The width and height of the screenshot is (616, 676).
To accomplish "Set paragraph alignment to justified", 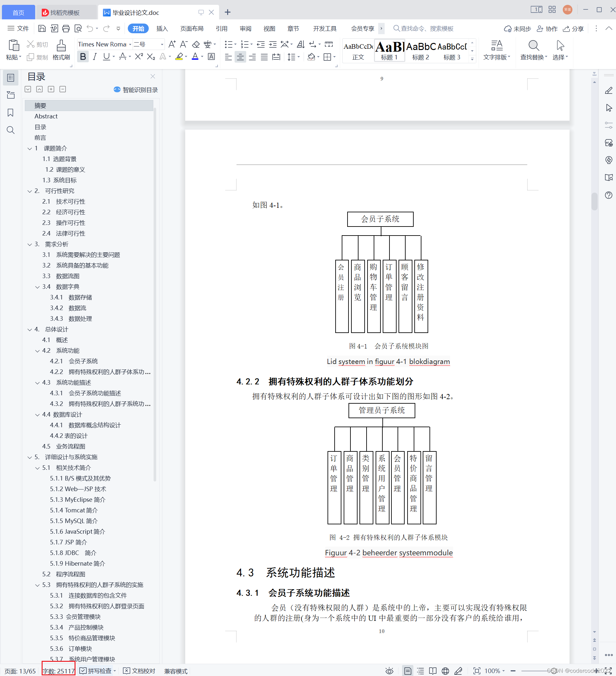I will [x=264, y=57].
